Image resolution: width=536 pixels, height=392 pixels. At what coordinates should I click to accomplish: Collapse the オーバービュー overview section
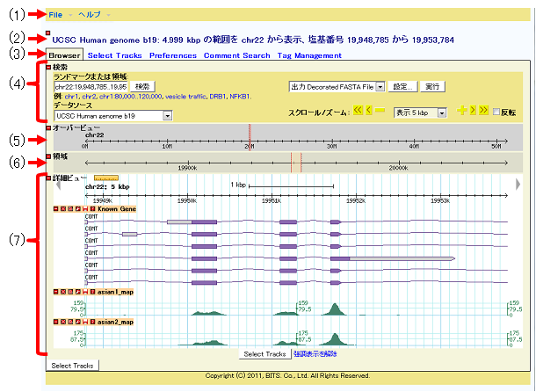[48, 128]
